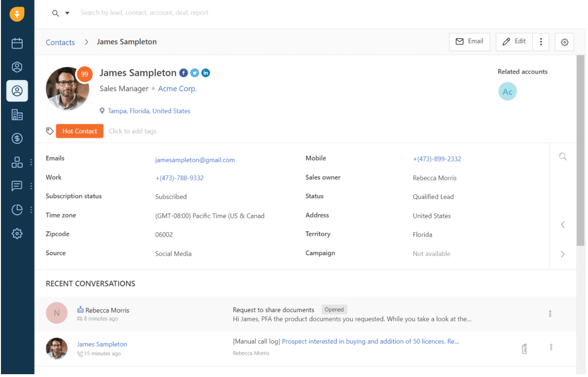
Task: Open the Reports pie chart icon
Action: (x=17, y=210)
